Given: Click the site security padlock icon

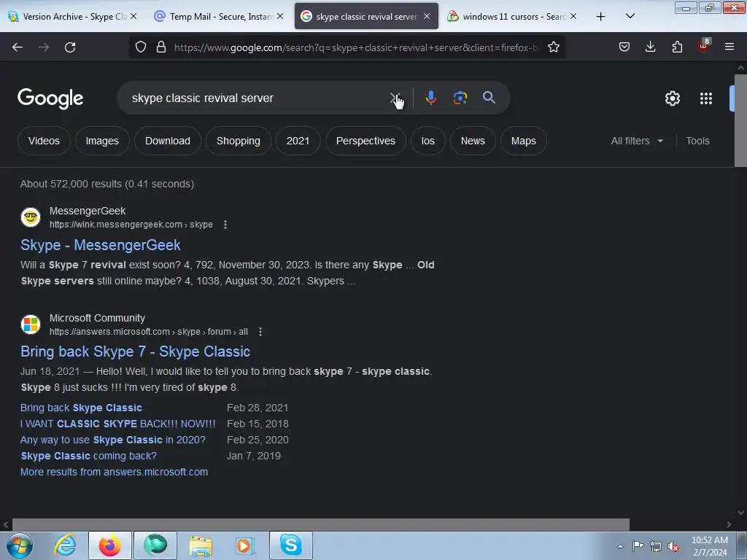Looking at the screenshot, I should 161,47.
